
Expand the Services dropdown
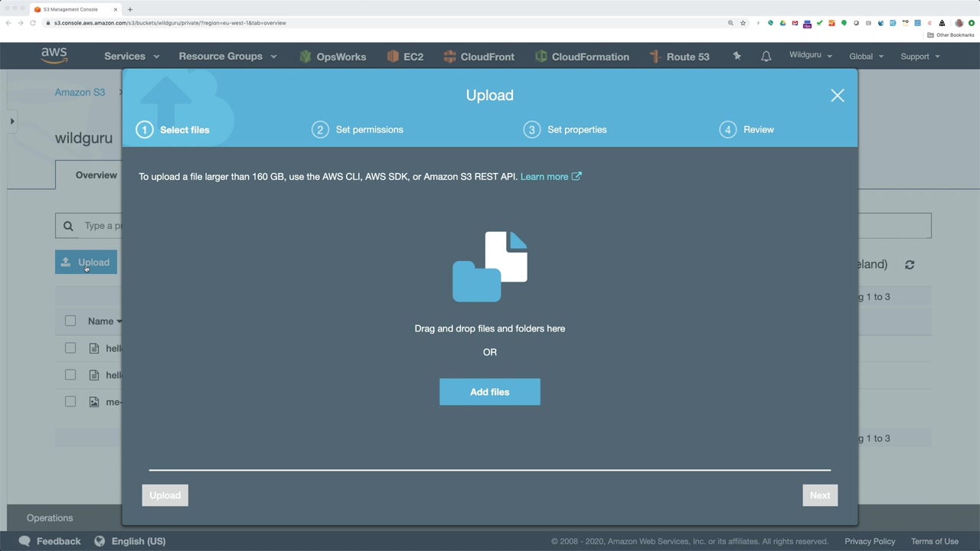pyautogui.click(x=132, y=57)
